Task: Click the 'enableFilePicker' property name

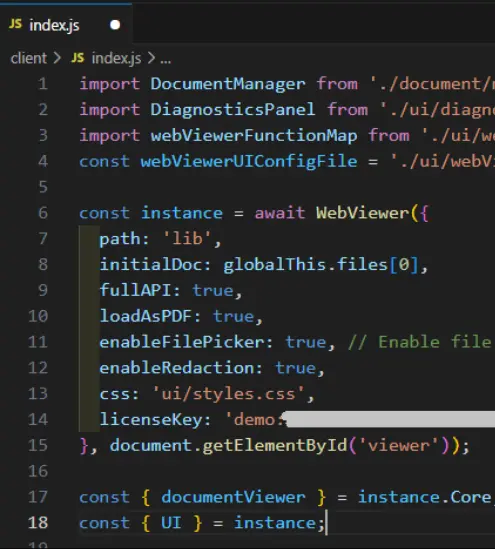Action: 181,342
